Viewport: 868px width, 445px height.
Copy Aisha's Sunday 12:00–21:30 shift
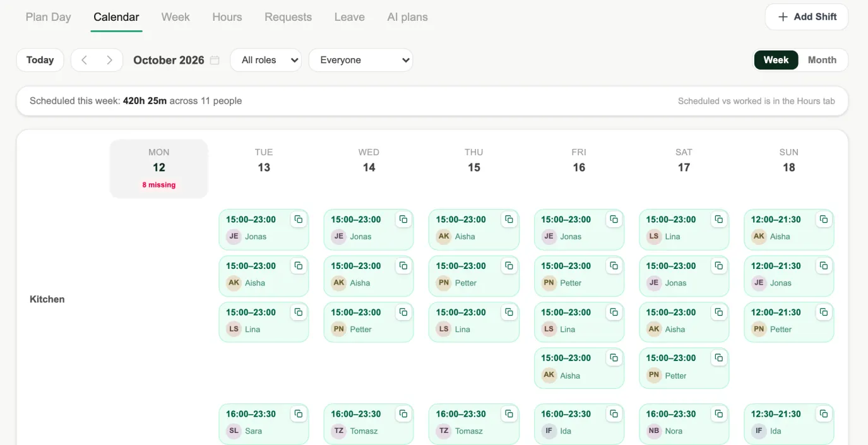[824, 220]
